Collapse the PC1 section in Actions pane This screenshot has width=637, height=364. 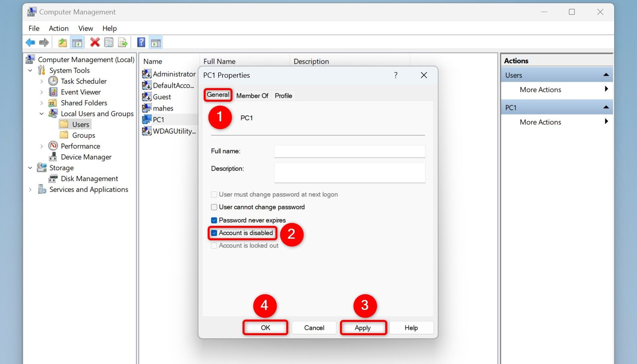[x=606, y=107]
